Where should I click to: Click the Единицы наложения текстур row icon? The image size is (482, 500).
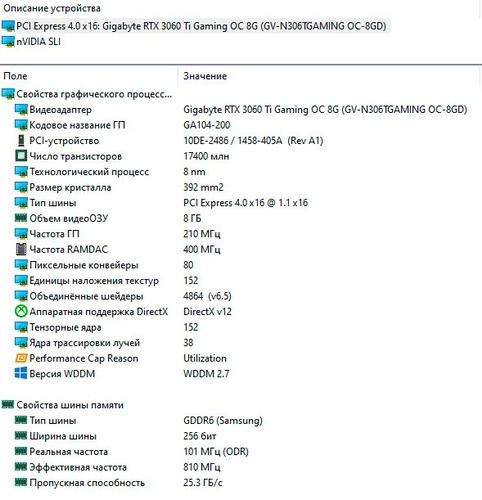[x=21, y=281]
